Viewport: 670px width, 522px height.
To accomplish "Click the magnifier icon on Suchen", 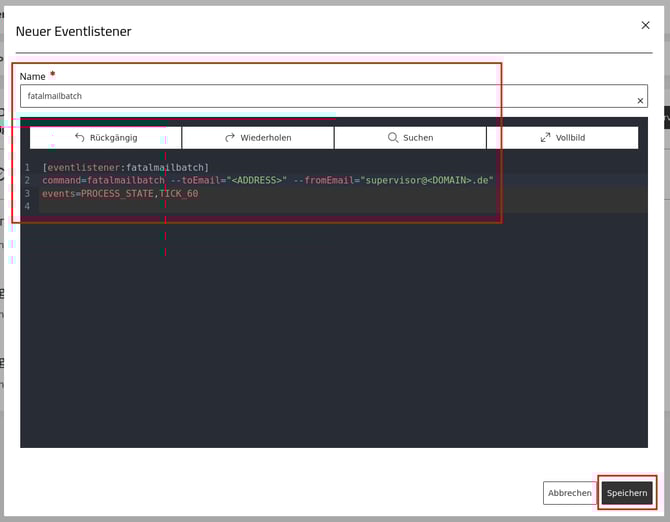I will point(393,138).
